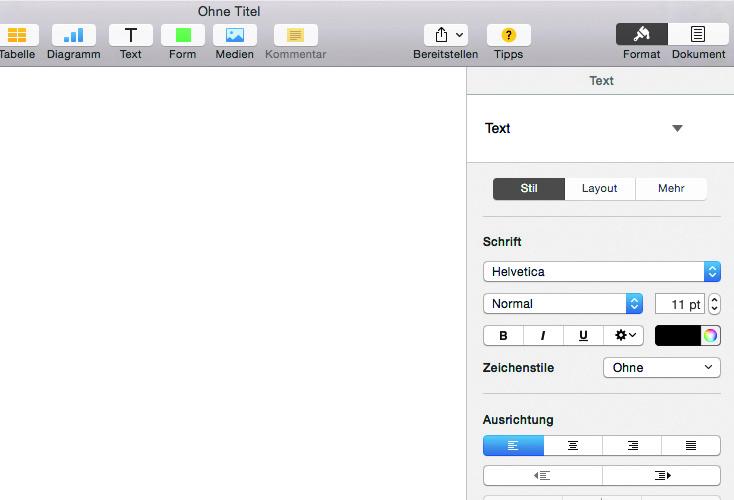Screen dimensions: 734x500
Task: Click the Text inspector header
Action: point(601,81)
